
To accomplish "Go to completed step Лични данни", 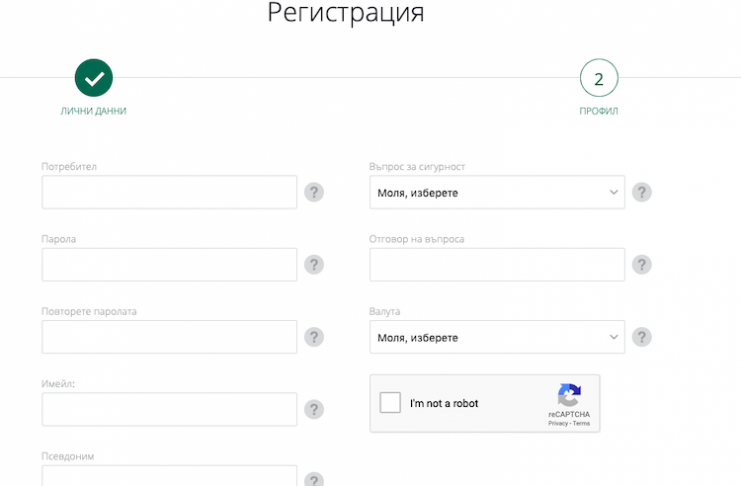I will (x=94, y=78).
